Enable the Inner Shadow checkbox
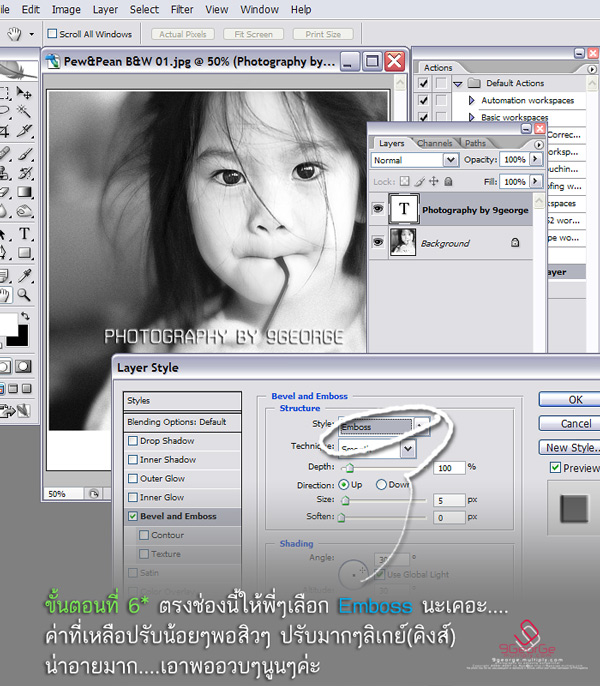The height and width of the screenshot is (686, 600). (x=133, y=459)
